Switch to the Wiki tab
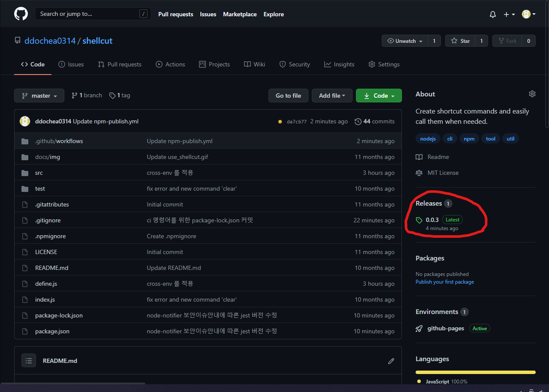 click(x=255, y=64)
